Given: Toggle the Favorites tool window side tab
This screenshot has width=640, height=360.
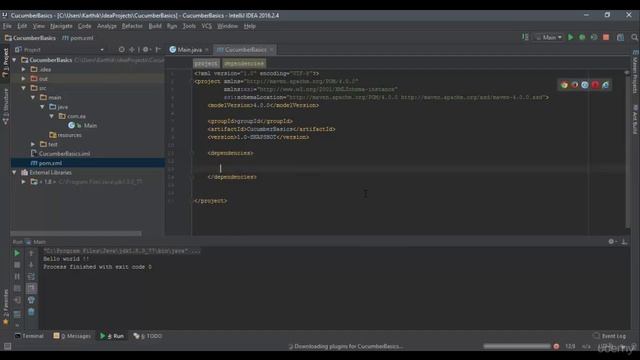Looking at the screenshot, I should [5, 306].
